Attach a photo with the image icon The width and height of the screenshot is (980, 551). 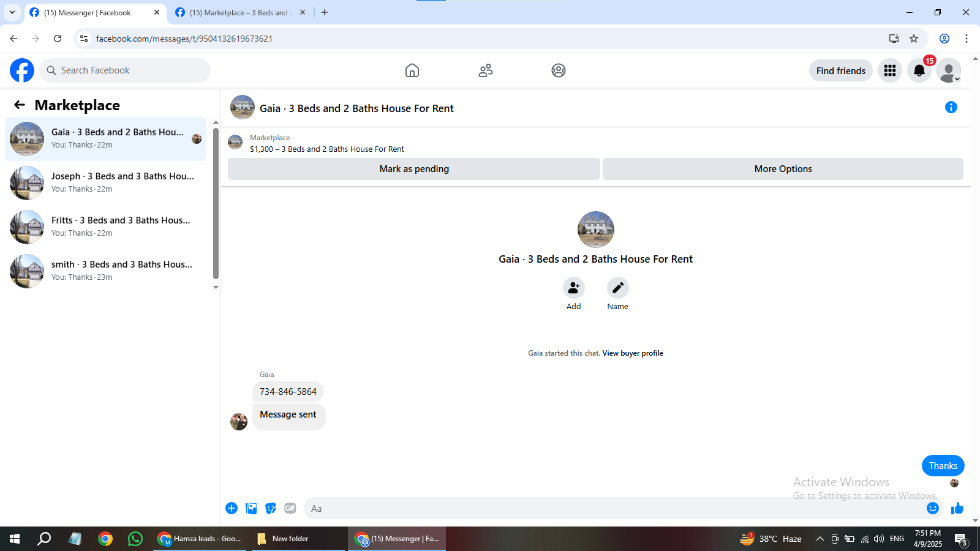(x=251, y=508)
